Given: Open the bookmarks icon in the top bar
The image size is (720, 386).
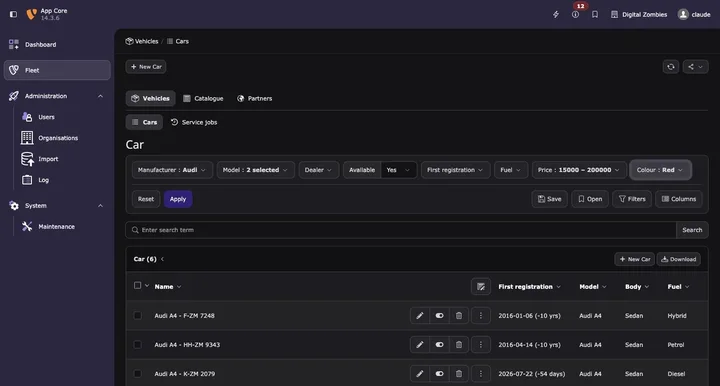Looking at the screenshot, I should coord(595,14).
